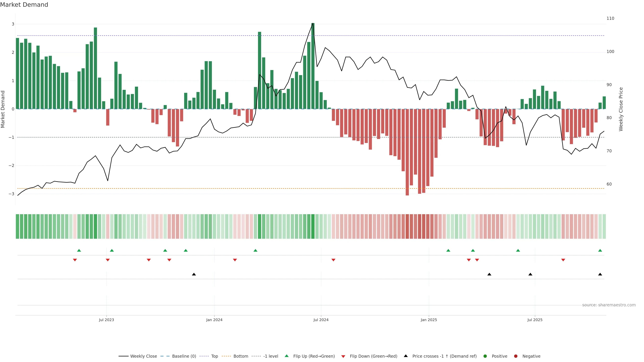Click the Jul 2024 x-axis label
This screenshot has width=644, height=362.
click(321, 320)
